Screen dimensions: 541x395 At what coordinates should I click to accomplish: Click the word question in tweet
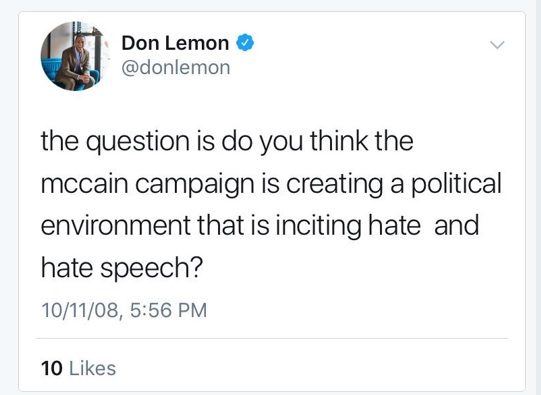[x=138, y=143]
